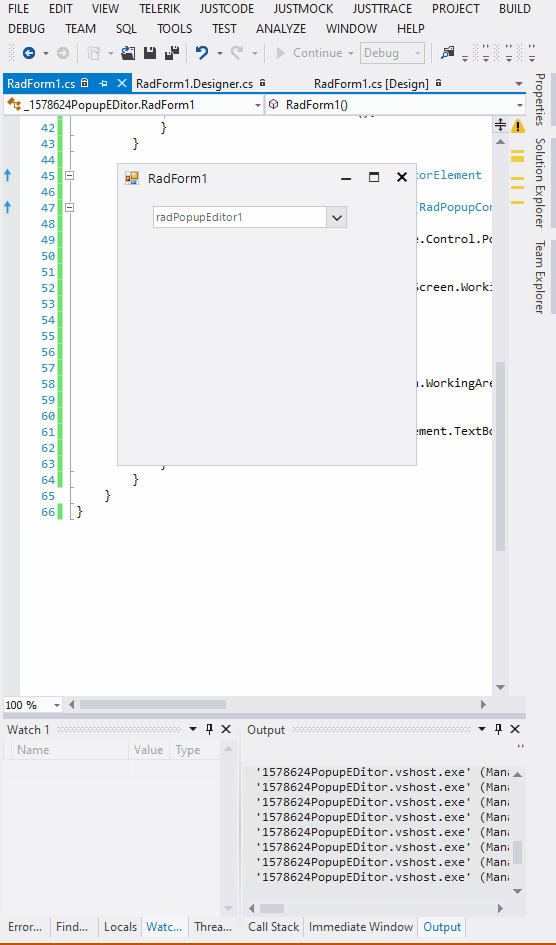Open the Undo history dropdown arrow
The width and height of the screenshot is (556, 945).
219,54
